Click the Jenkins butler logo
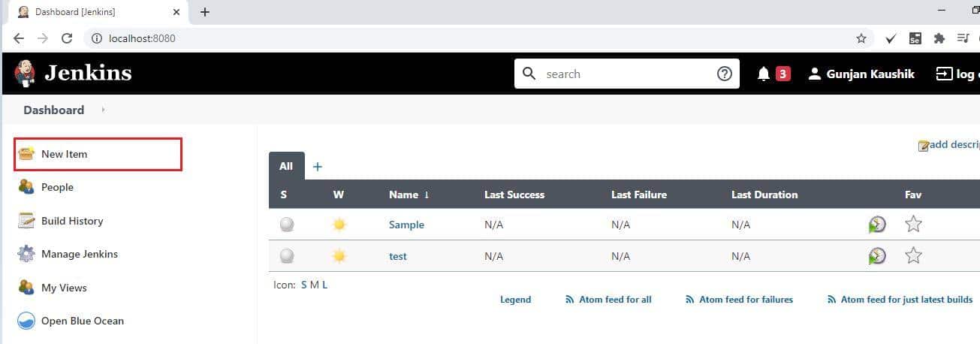The width and height of the screenshot is (980, 344). point(25,73)
